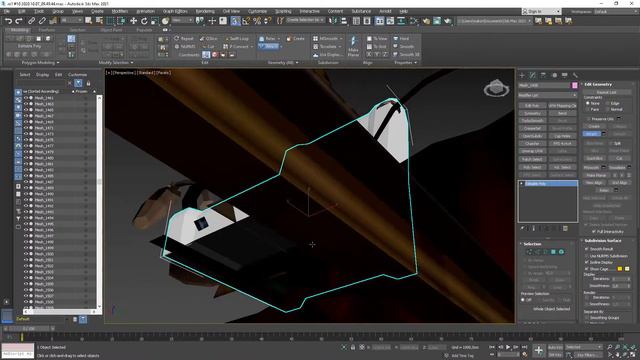Click the Cap Holes modifier button
The image size is (640, 360).
[562, 136]
